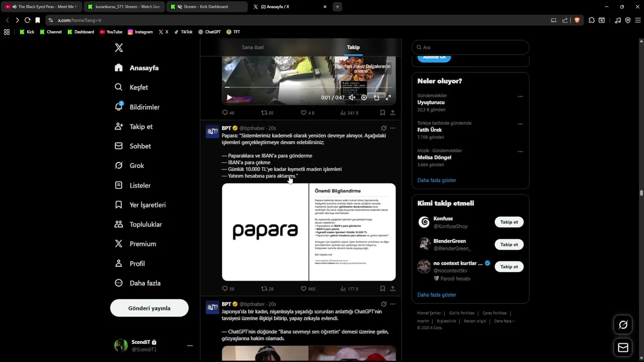Share the Papara post
Image resolution: width=644 pixels, height=362 pixels.
(392, 289)
